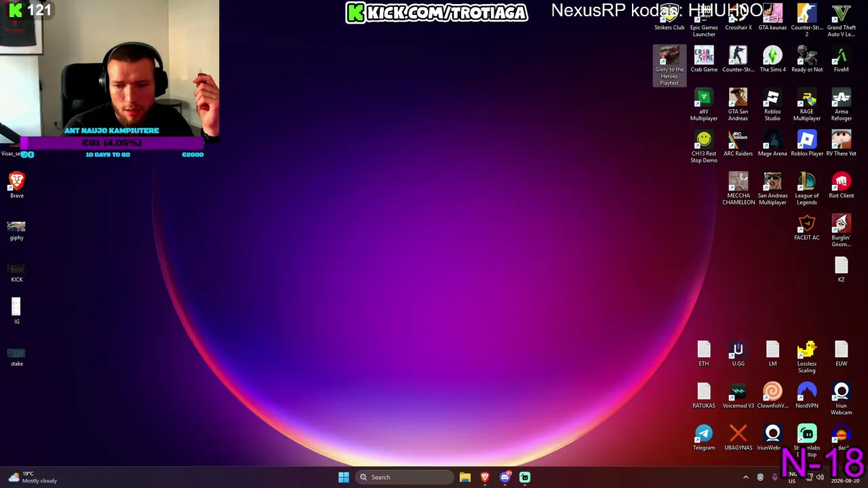This screenshot has height=488, width=868.
Task: Open the weather widget showing Mostly cloudy
Action: coord(33,477)
